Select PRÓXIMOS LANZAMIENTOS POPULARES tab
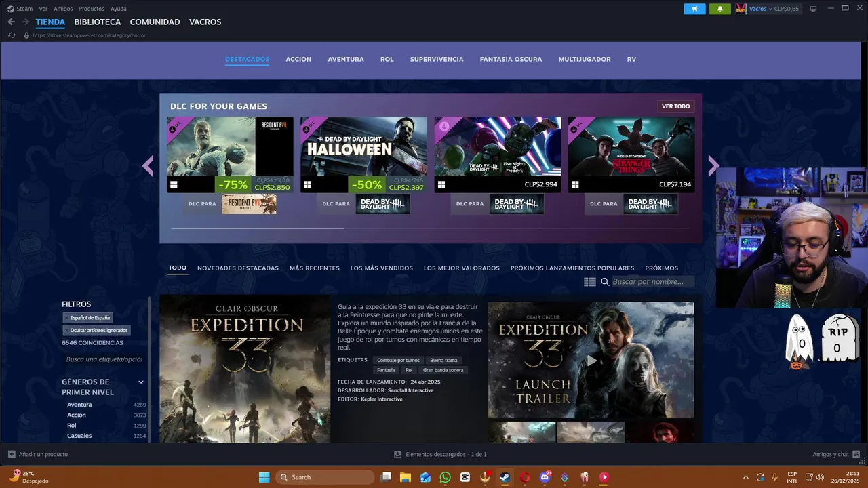Screen dimensions: 868x488 coord(572,268)
